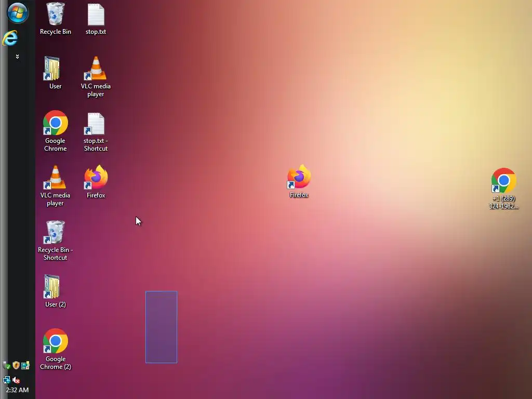Open the 2:32 AM clock
This screenshot has width=532, height=399.
click(17, 390)
